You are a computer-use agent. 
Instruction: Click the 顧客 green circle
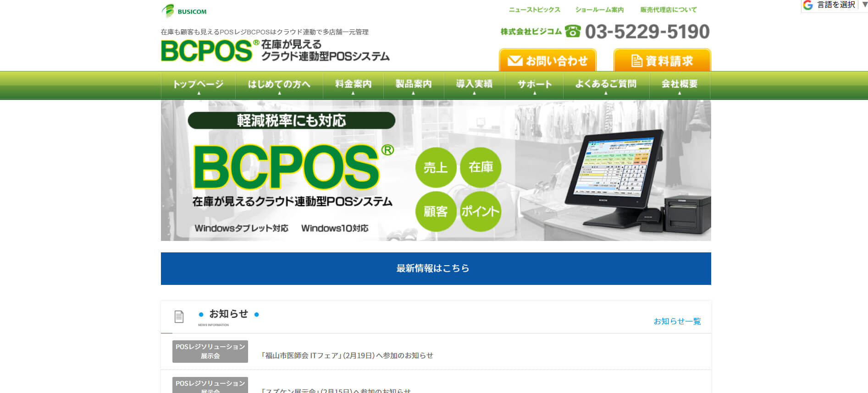tap(436, 211)
